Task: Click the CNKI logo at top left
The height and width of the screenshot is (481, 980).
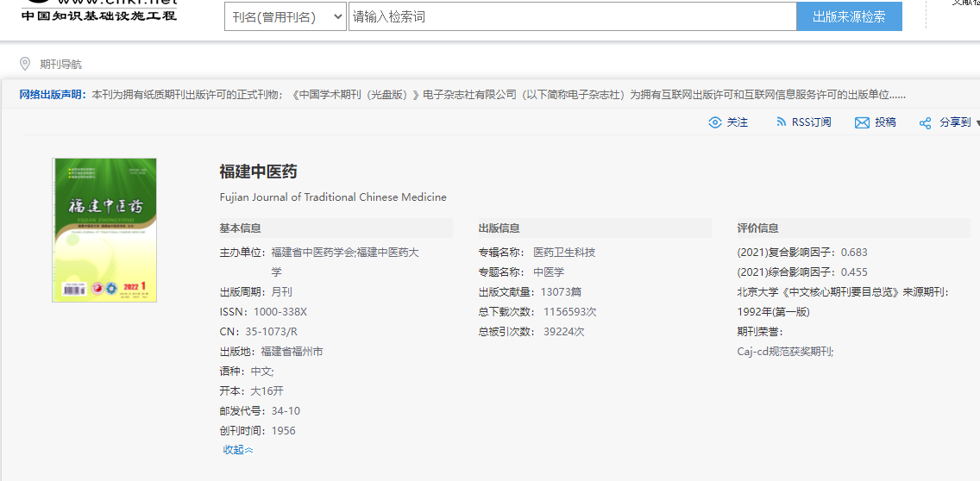Action: [x=98, y=10]
